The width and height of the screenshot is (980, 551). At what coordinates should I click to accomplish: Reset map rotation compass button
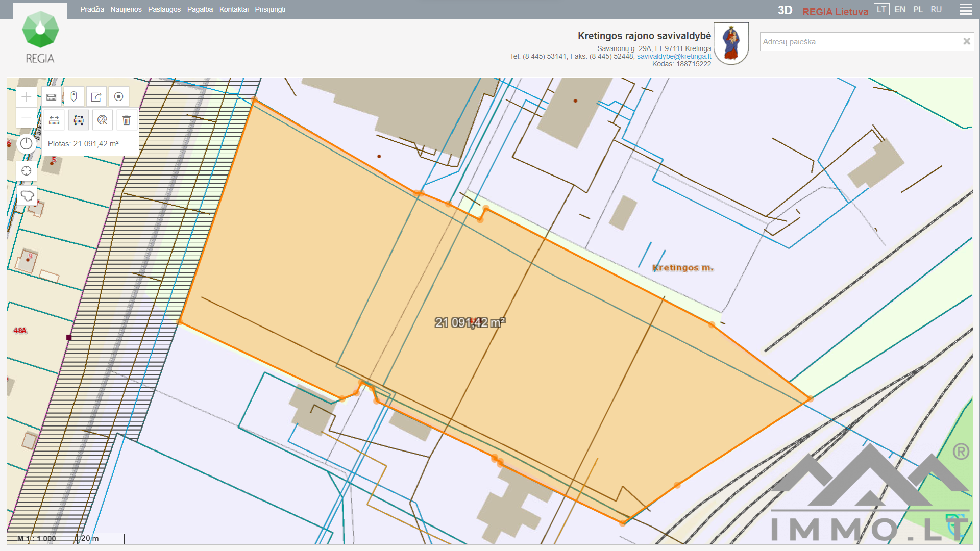pos(27,144)
